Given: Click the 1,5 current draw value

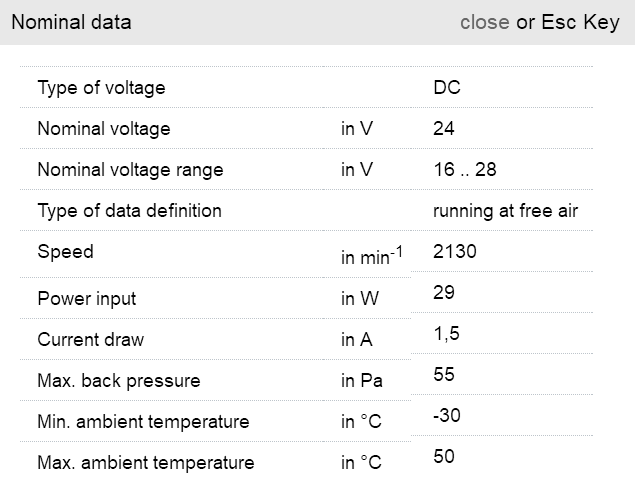Looking at the screenshot, I should (x=446, y=334).
